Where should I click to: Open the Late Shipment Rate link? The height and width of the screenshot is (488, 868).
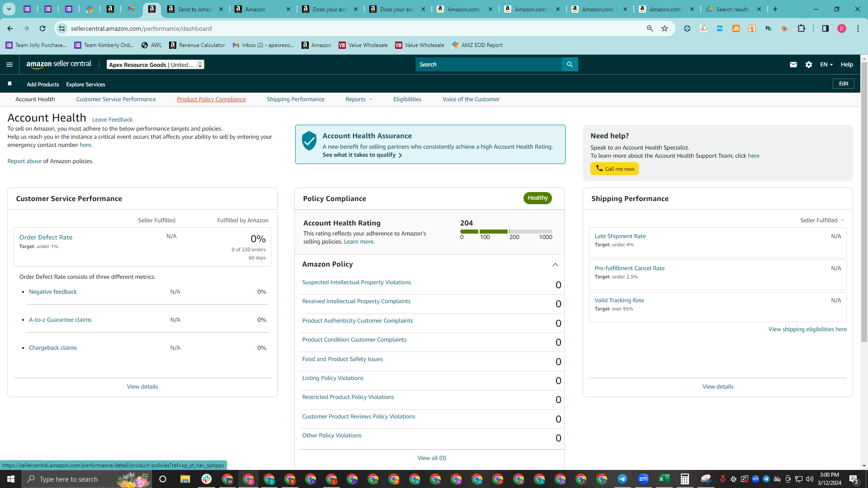pyautogui.click(x=620, y=236)
